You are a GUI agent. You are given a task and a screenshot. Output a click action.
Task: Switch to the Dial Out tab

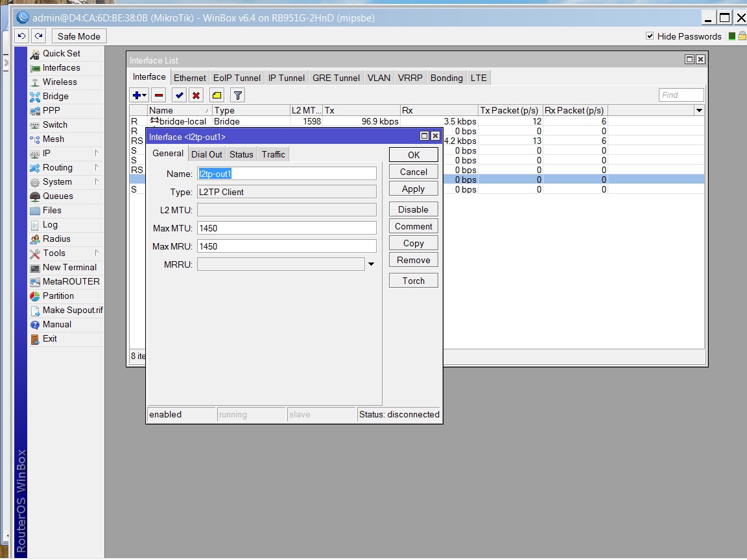(x=207, y=154)
